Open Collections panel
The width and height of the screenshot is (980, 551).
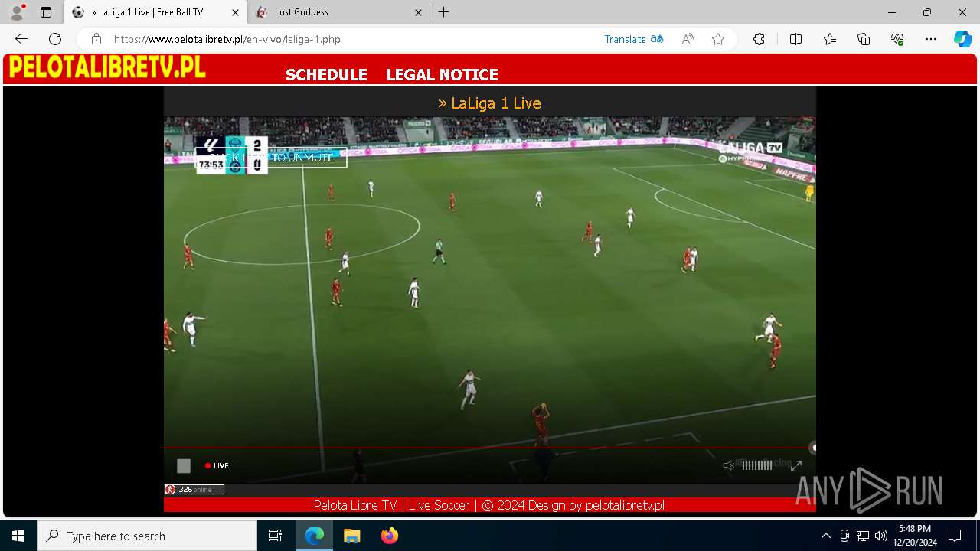(x=864, y=39)
